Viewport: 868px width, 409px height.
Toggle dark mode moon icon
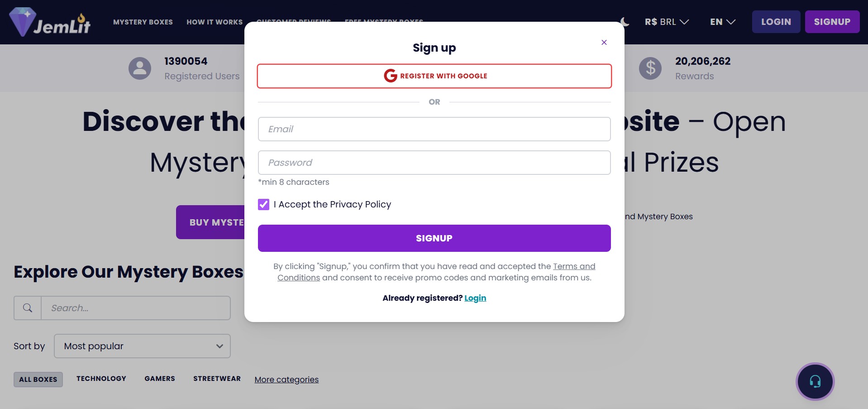[625, 22]
